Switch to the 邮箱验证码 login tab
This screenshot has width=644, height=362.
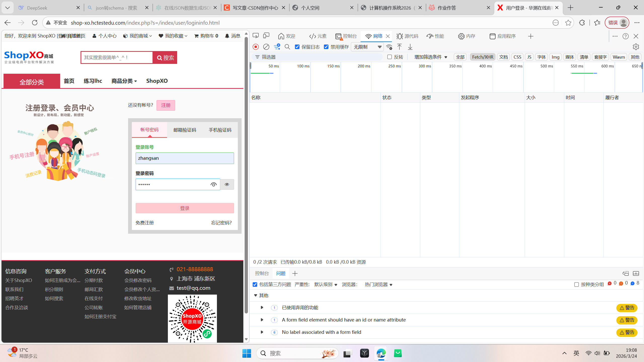184,130
